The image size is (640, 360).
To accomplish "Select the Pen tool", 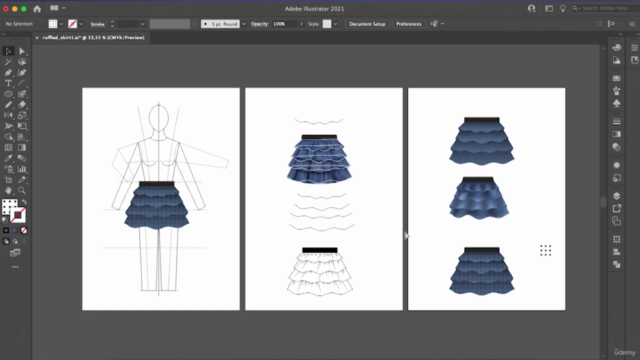I will (8, 73).
